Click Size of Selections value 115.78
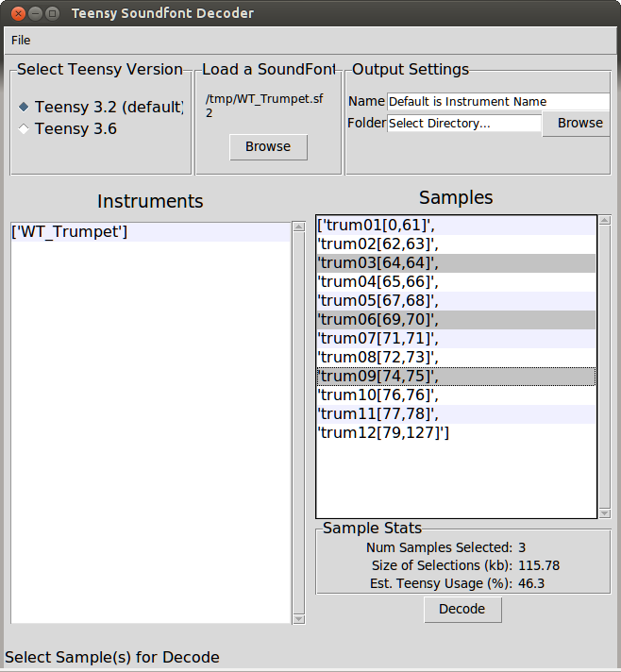Screen dimensions: 621x672 [539, 565]
